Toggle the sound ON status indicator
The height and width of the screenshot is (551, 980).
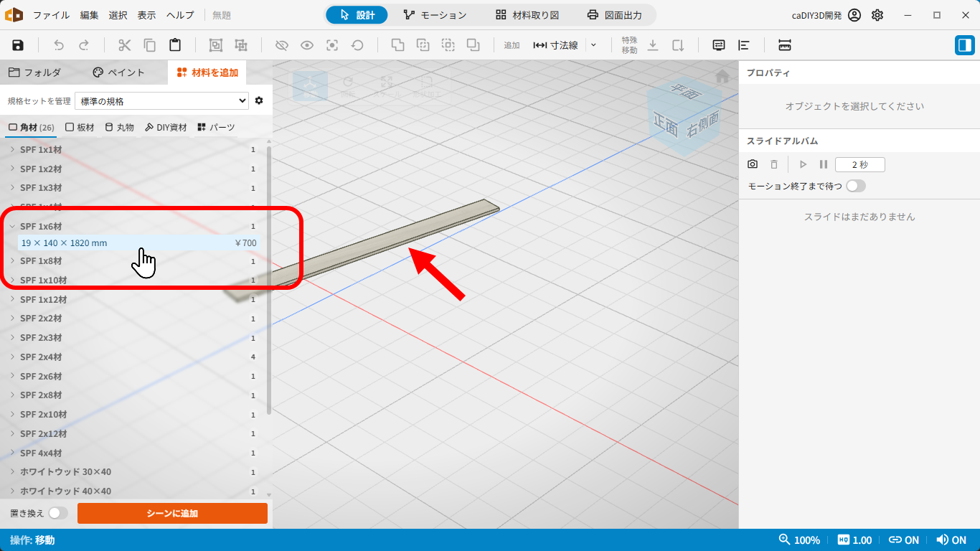click(x=951, y=540)
